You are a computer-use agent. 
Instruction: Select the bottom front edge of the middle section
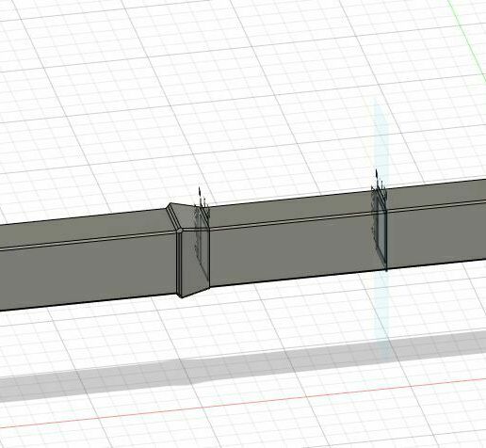(298, 278)
